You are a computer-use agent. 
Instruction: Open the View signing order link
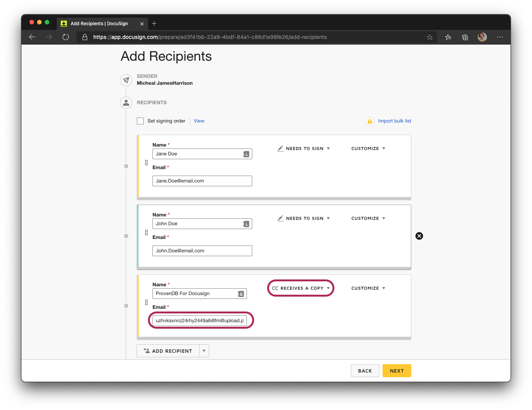pyautogui.click(x=199, y=121)
